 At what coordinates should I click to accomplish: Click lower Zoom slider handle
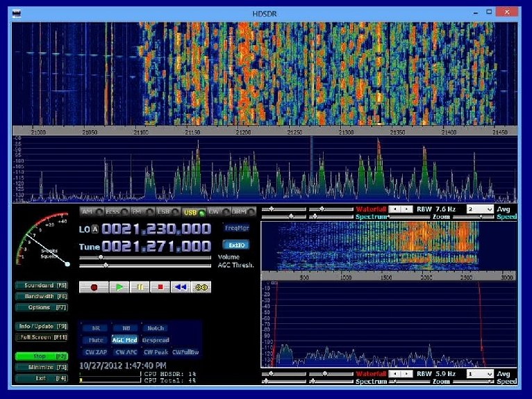[x=395, y=382]
